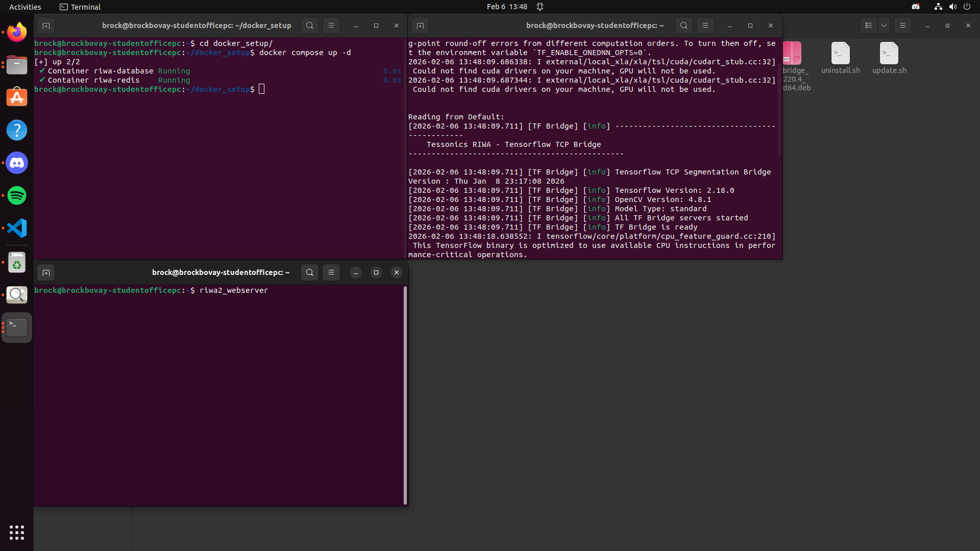Maximize the TF Bridge terminal window
Screen dimensions: 980x551
tap(750, 26)
